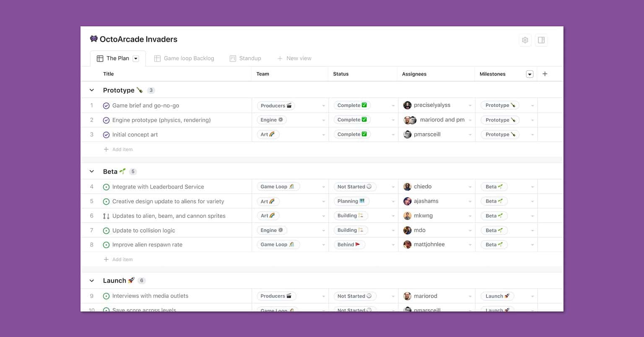The width and height of the screenshot is (644, 337).
Task: Open Interviews with media outlets item
Action: (150, 296)
